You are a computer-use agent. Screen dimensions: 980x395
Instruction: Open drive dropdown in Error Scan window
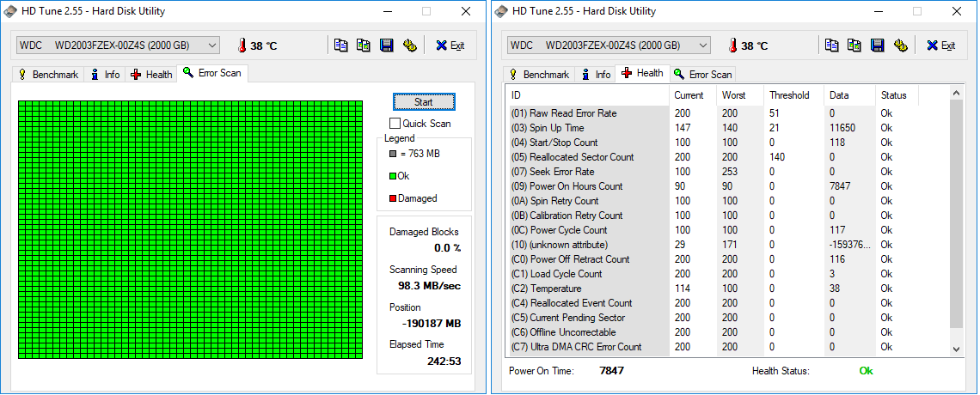[x=212, y=45]
